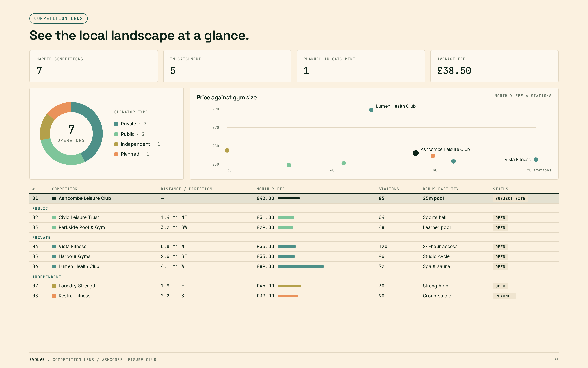Select the Mapped Competitors stat card
The width and height of the screenshot is (588, 368).
(94, 66)
